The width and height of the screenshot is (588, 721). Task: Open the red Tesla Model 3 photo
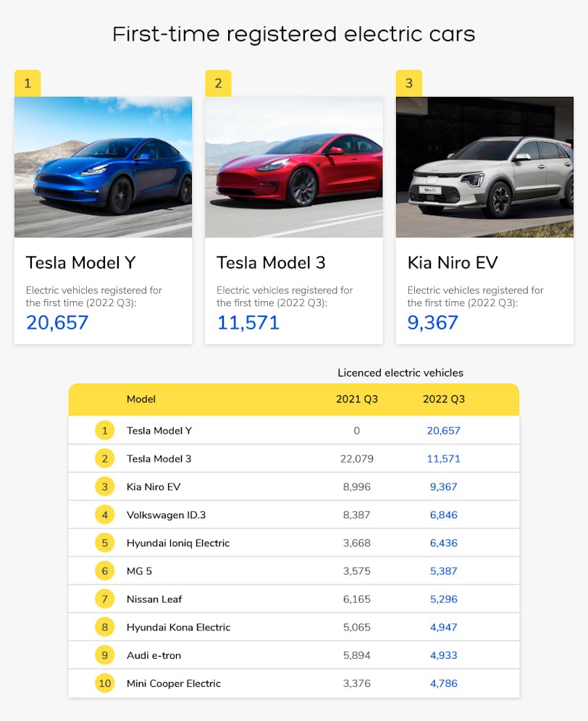(x=294, y=167)
